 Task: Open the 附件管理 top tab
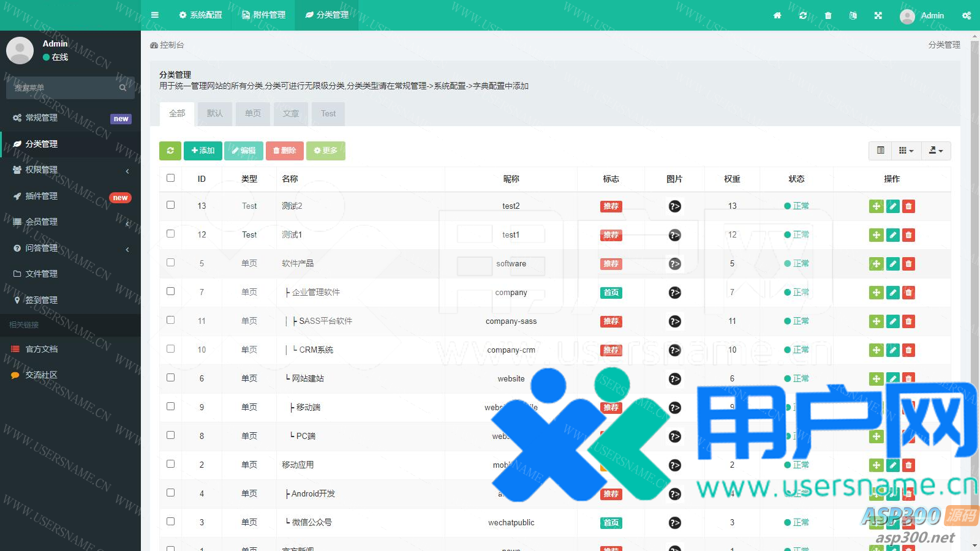pyautogui.click(x=263, y=15)
